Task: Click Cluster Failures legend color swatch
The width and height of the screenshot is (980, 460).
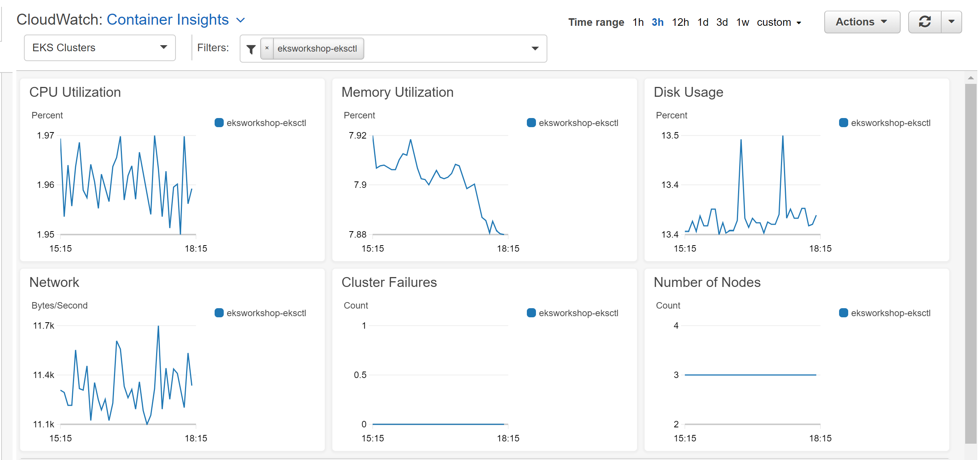Action: tap(531, 312)
